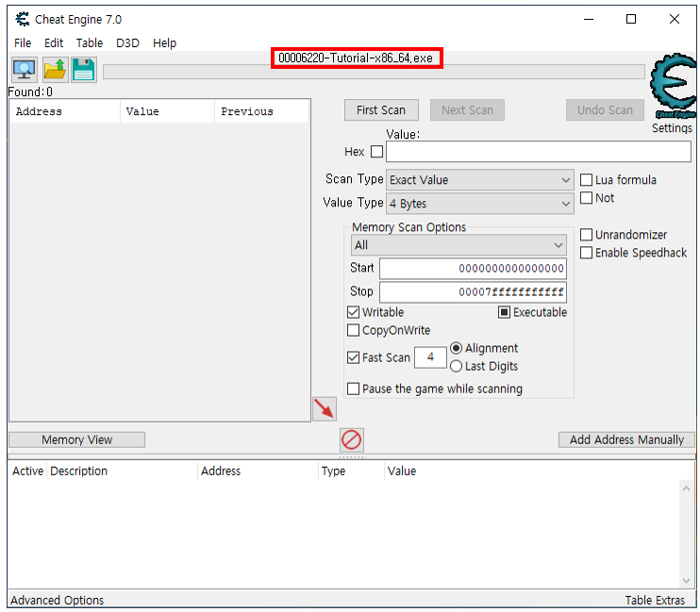700x612 pixels.
Task: Click the Previous column header
Action: click(x=262, y=111)
